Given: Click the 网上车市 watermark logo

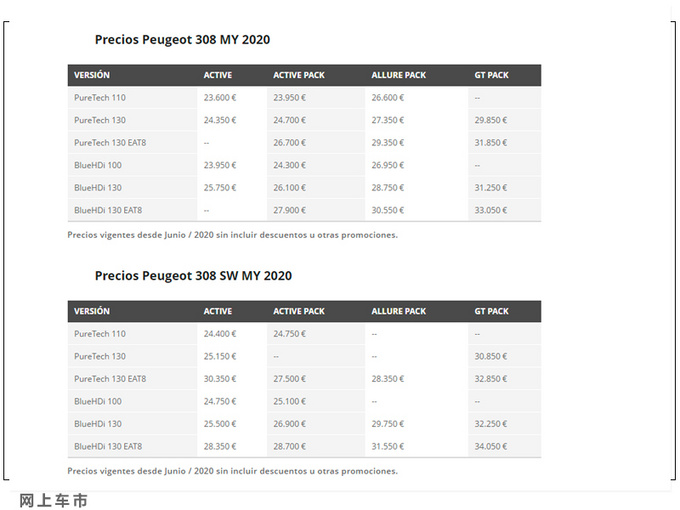Looking at the screenshot, I should pyautogui.click(x=53, y=500).
